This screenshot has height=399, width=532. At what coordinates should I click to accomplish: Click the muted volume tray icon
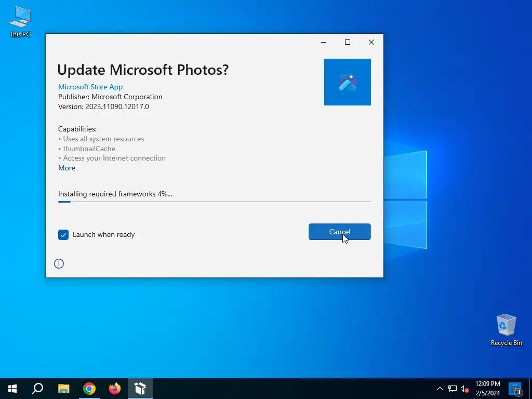[x=464, y=389]
